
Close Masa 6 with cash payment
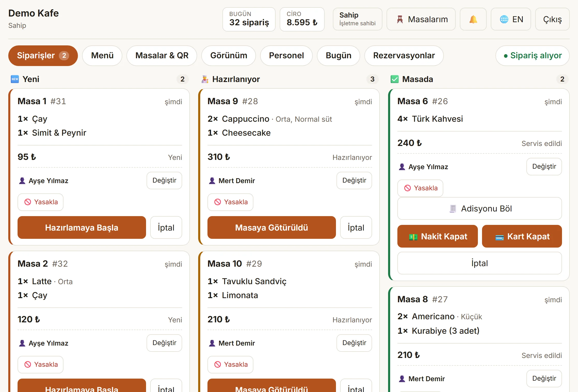438,236
